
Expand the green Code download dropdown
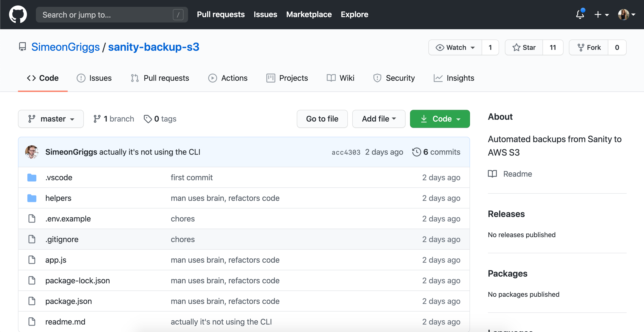440,119
